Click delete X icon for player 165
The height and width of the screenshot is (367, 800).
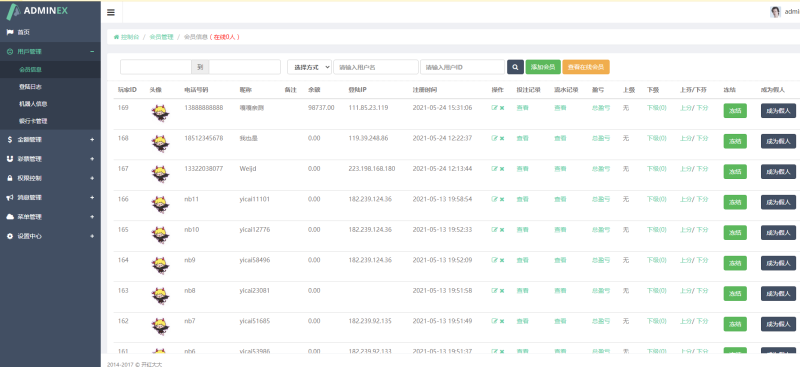(502, 230)
